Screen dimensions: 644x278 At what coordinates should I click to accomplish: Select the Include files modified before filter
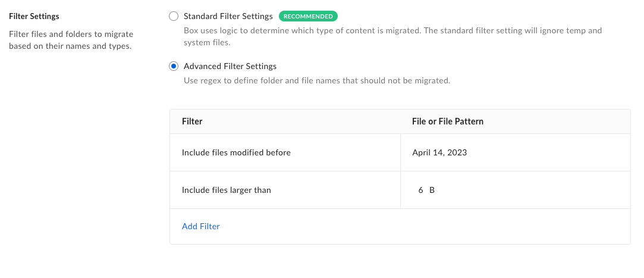point(236,152)
